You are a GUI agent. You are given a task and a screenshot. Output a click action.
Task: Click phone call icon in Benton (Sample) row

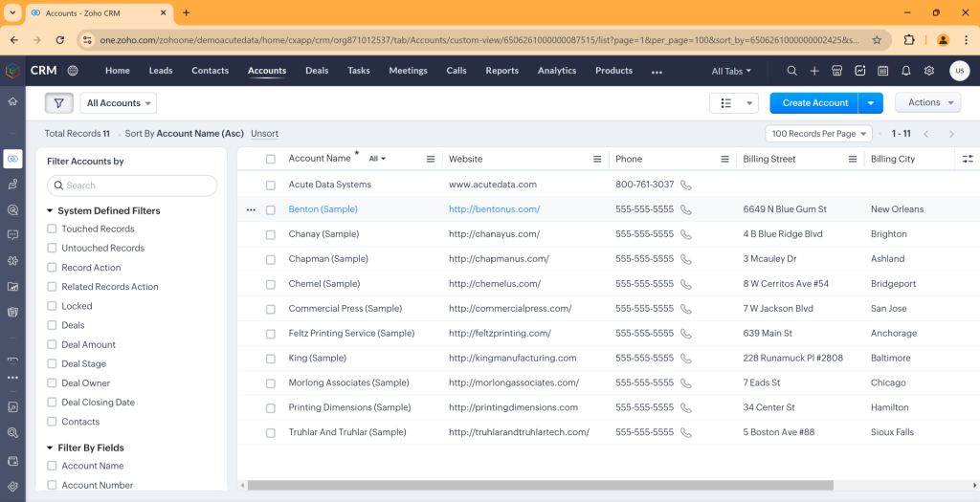point(685,209)
